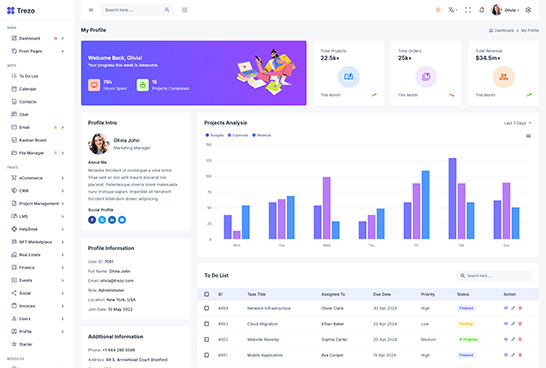Viewport: 546px width, 368px height.
Task: Click the Facebook social profile icon
Action: coord(92,220)
